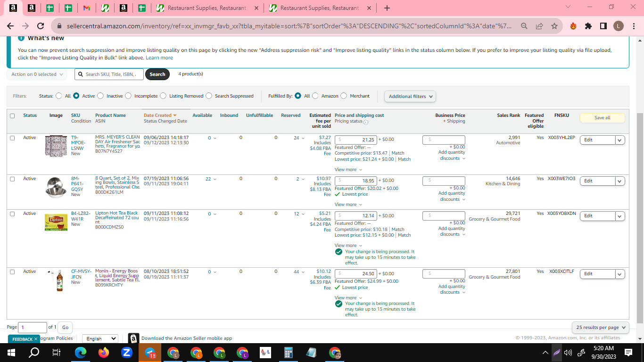The width and height of the screenshot is (644, 362).
Task: Expand available quantity 22 chevron
Action: (x=215, y=179)
